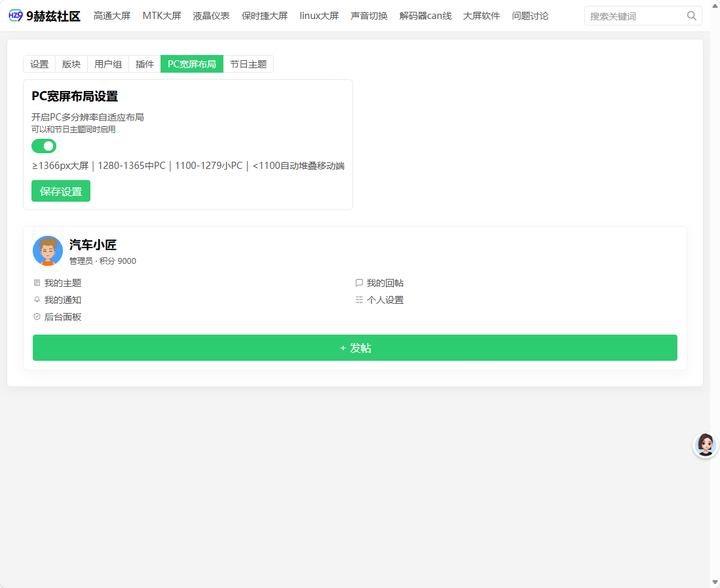The width and height of the screenshot is (720, 588).
Task: Switch to the 版块 tab
Action: [71, 64]
